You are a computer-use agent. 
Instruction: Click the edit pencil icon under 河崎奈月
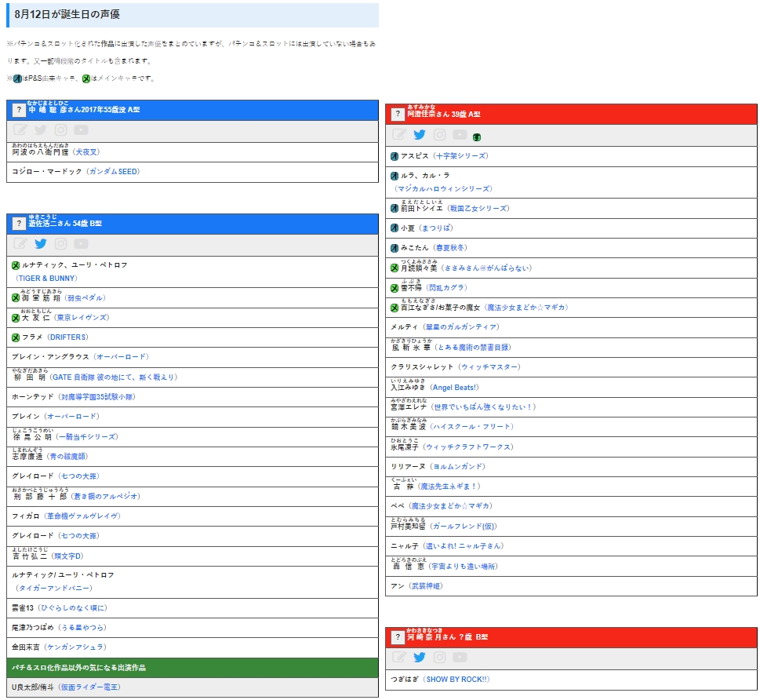[x=399, y=658]
